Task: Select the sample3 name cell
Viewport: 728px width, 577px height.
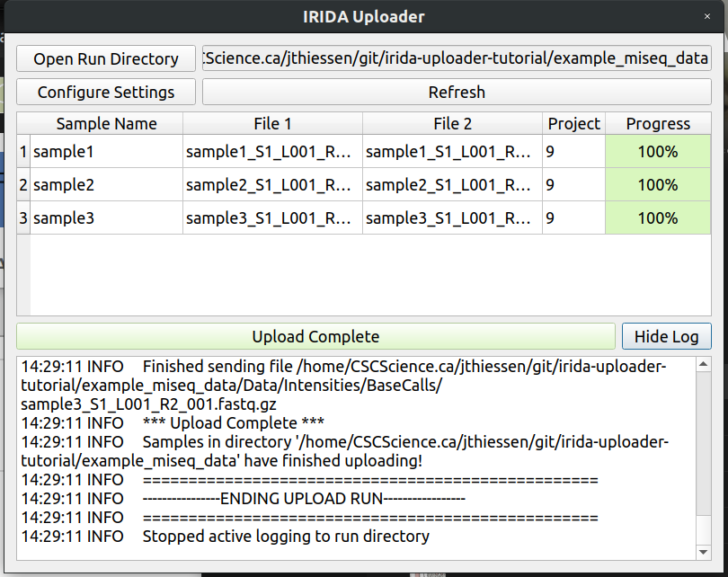Action: click(x=106, y=217)
